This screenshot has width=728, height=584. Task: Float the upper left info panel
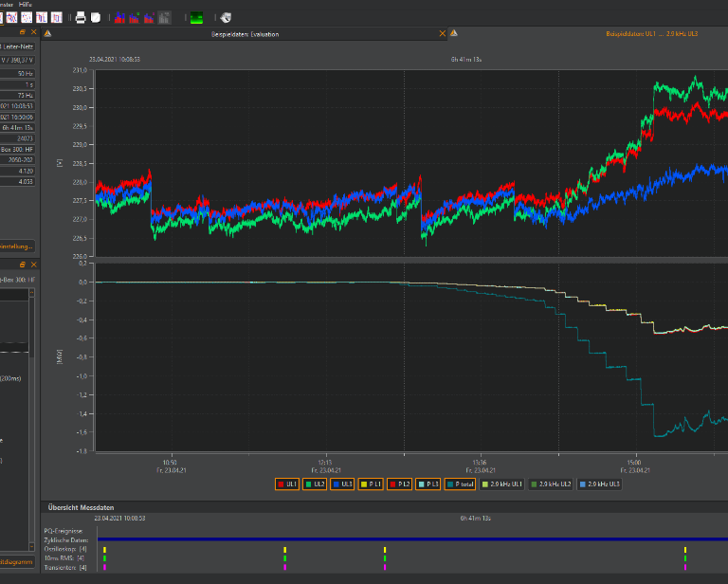[x=23, y=32]
